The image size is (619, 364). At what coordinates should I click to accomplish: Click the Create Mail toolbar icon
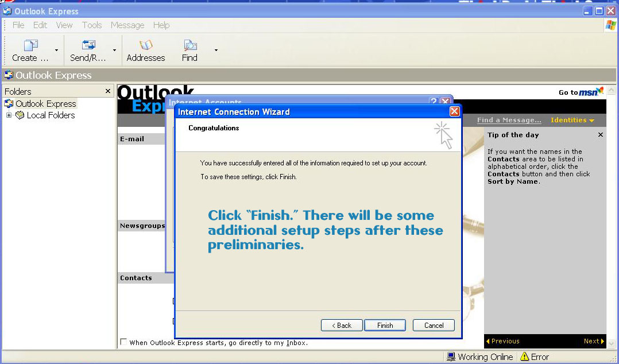(30, 45)
